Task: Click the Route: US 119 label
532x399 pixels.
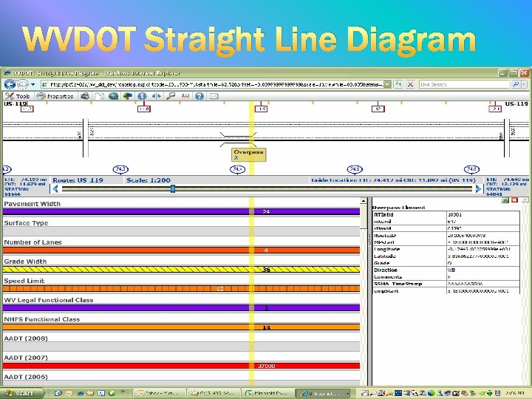Action: 78,180
